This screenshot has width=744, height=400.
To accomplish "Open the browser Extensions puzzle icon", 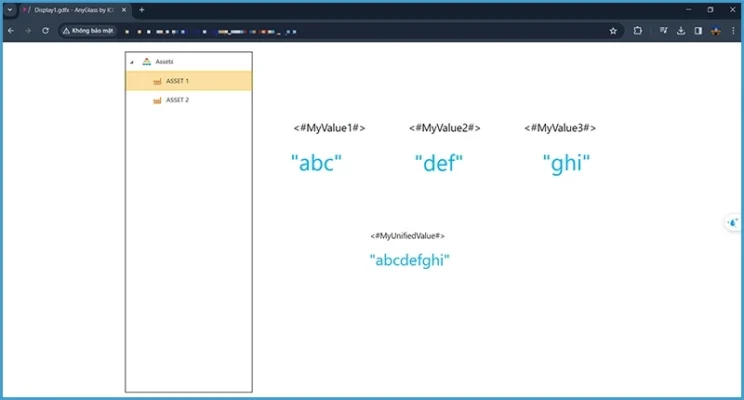I will [637, 30].
